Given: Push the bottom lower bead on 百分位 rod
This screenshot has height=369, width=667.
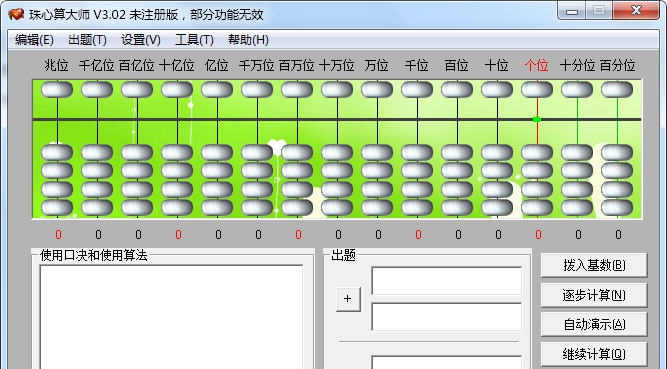Looking at the screenshot, I should pos(617,208).
